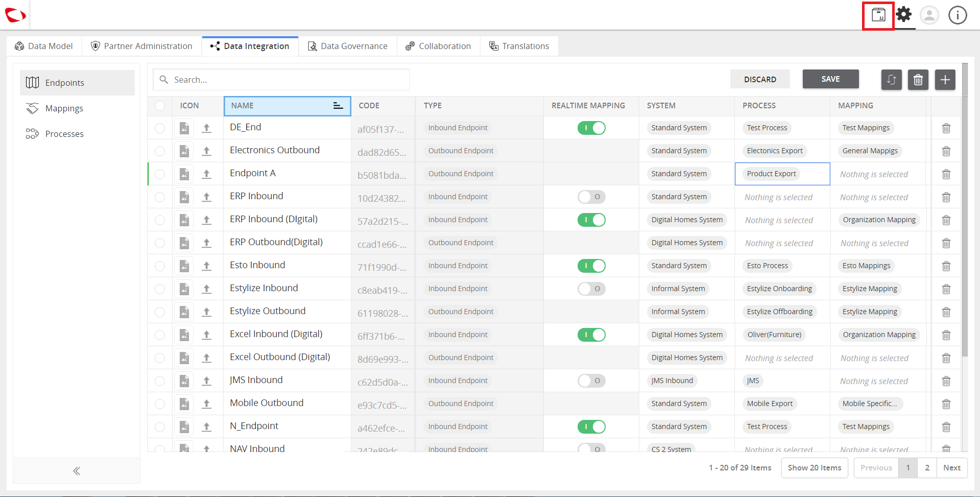
Task: Click the trash icon for ERP Inbound (DIgital)
Action: tap(946, 220)
